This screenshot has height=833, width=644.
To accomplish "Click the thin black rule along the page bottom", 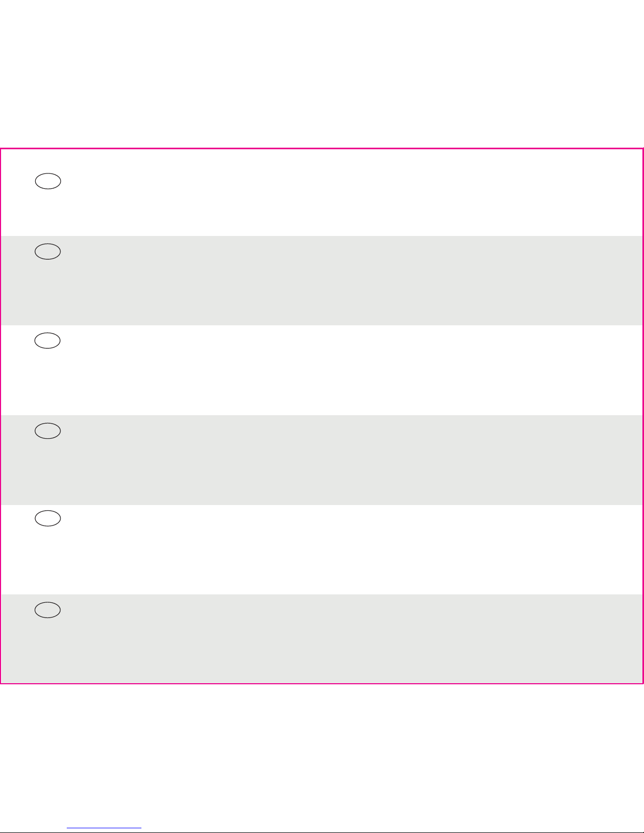I will [322, 832].
